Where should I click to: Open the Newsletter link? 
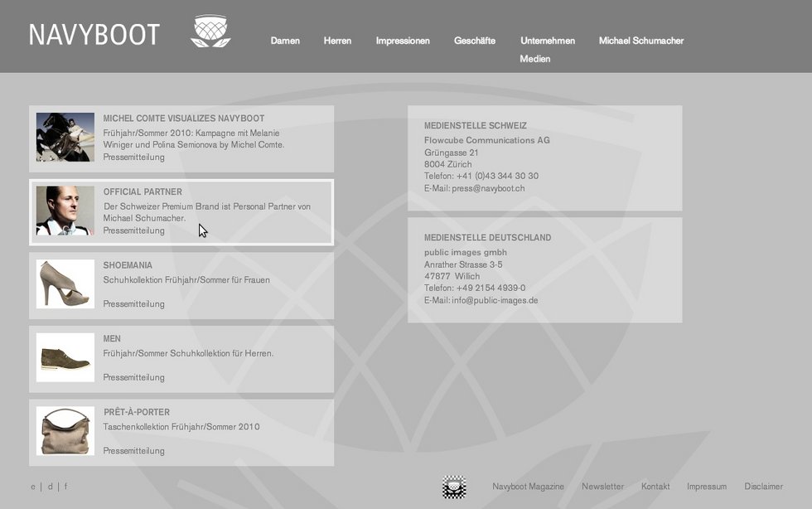click(603, 487)
